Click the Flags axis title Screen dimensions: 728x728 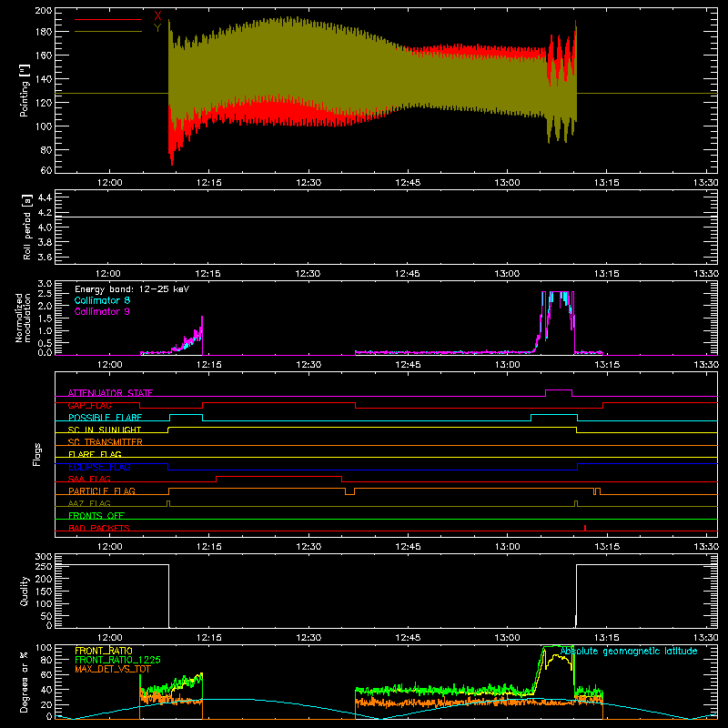pos(36,454)
